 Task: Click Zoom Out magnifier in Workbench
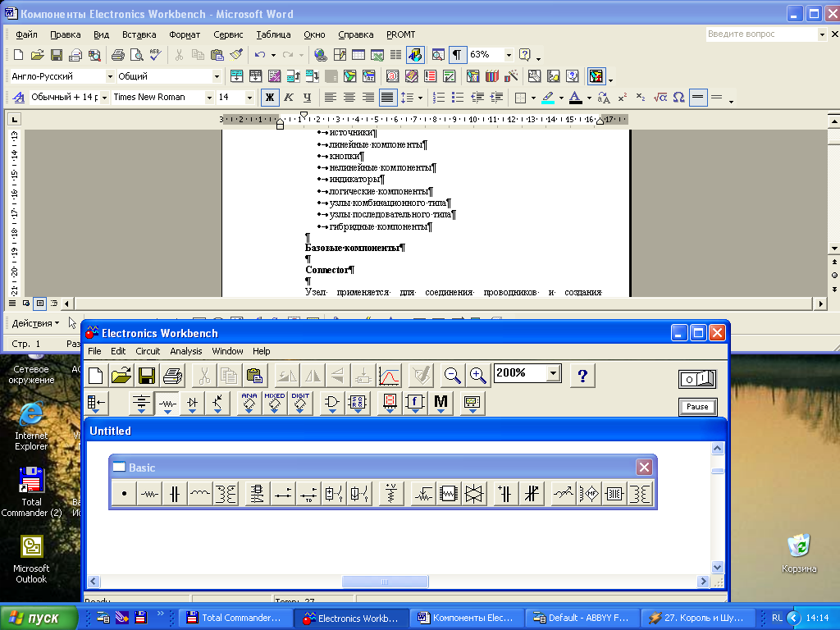452,376
